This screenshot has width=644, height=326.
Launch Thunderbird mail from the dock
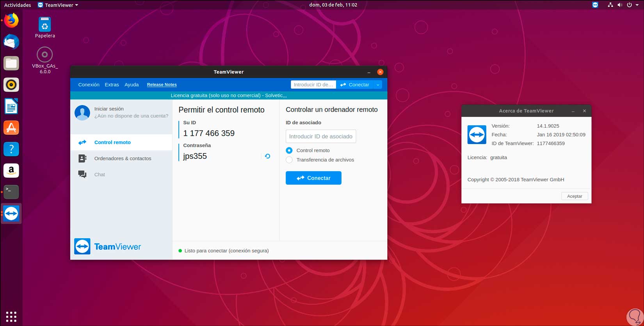pyautogui.click(x=11, y=42)
